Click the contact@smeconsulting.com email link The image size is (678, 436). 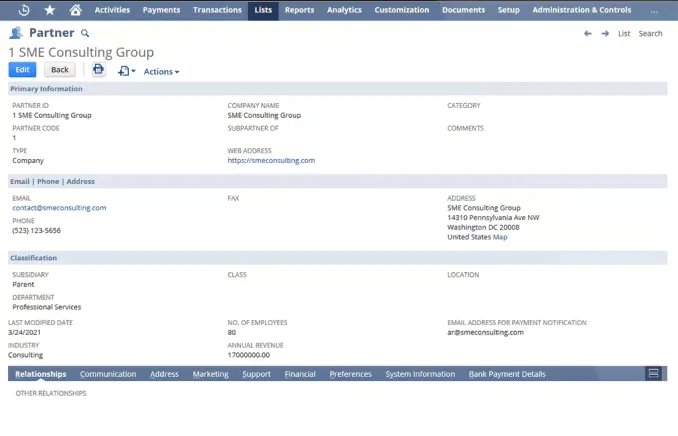59,208
